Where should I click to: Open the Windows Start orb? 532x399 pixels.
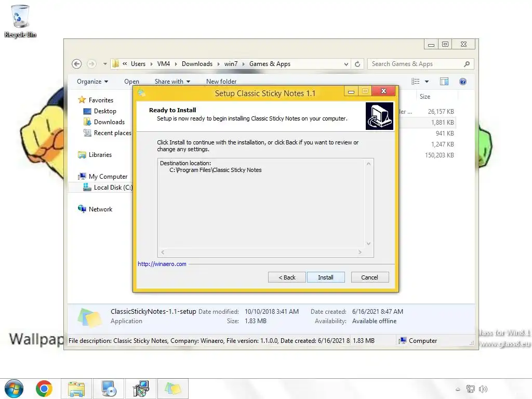[x=14, y=389]
